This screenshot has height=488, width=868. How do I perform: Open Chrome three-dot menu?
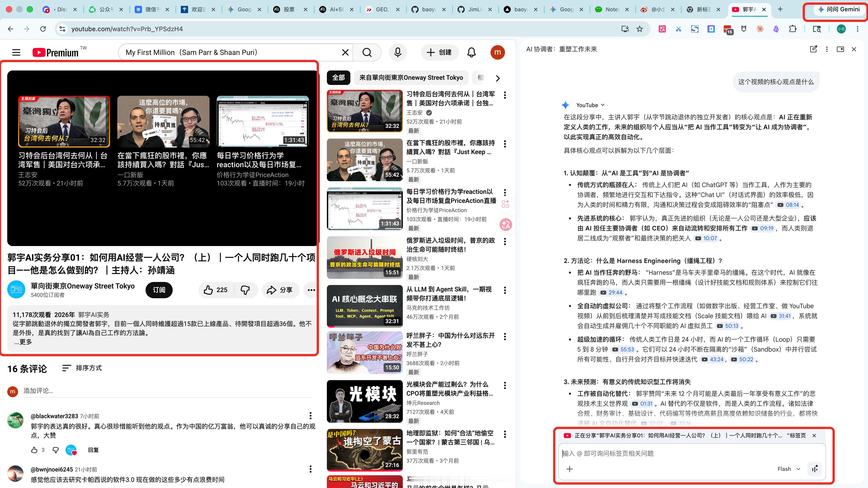point(858,29)
